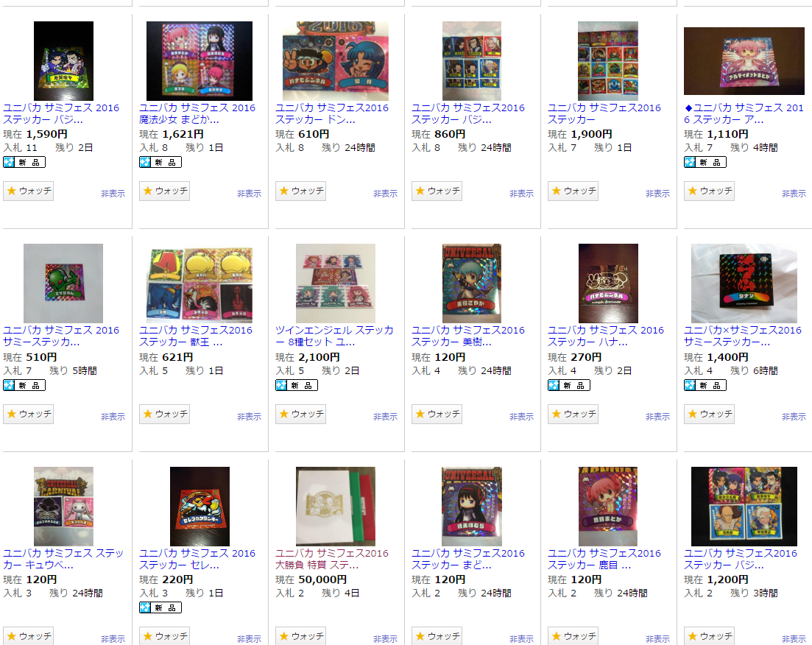Hide the 860円 listing with 非表示
812x645 pixels.
[521, 193]
